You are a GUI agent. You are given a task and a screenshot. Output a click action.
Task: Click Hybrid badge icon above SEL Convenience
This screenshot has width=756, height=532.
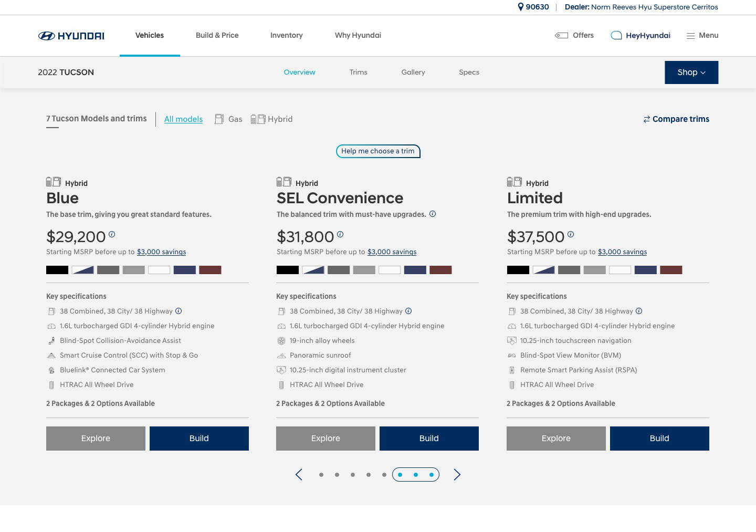tap(284, 182)
